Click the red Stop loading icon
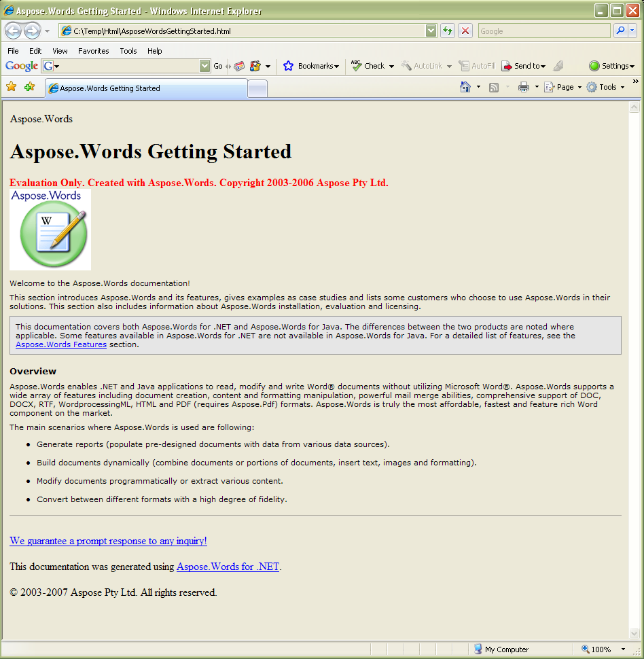 click(x=465, y=31)
